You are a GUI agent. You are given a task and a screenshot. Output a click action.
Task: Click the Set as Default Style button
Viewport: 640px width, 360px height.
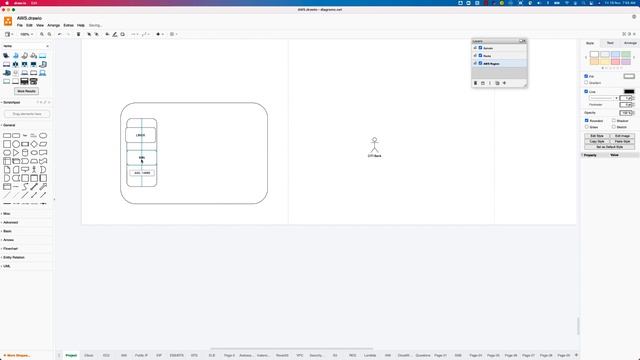click(x=609, y=147)
